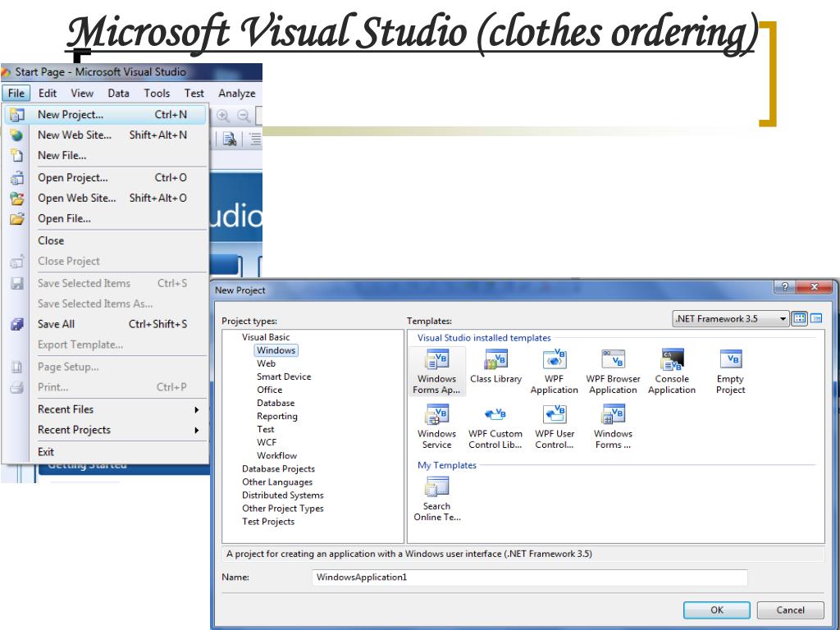Click the Open Web Site icon
Screen dimensions: 840x630
[16, 199]
